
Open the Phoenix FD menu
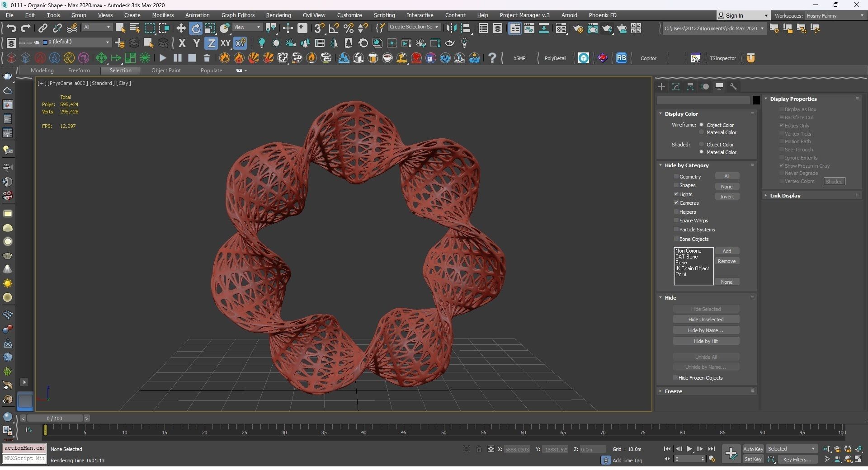[602, 15]
